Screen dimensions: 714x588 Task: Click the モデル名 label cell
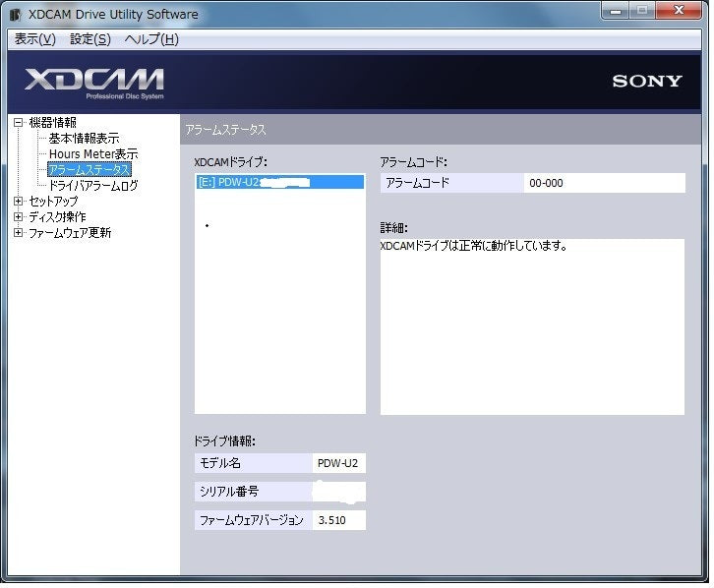click(253, 463)
